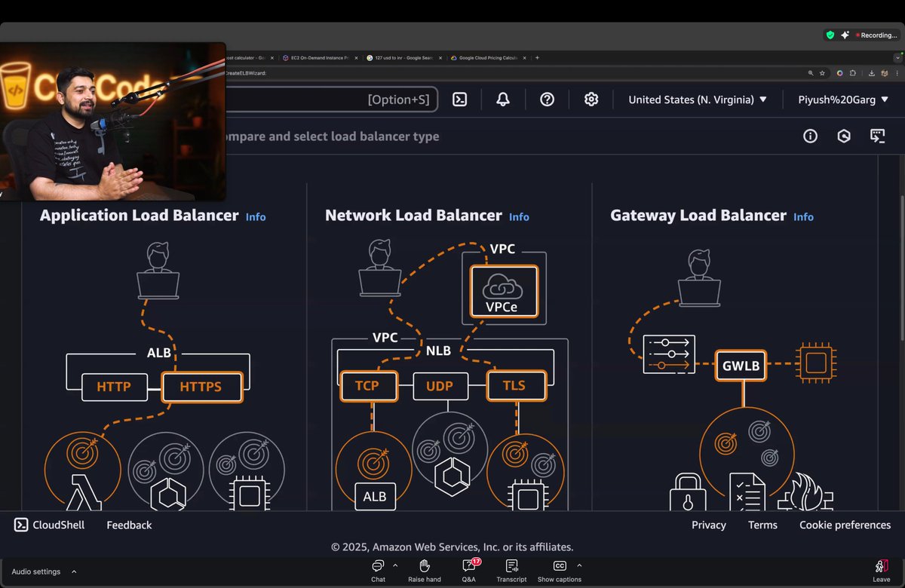
Task: Open the notifications bell
Action: [x=503, y=100]
